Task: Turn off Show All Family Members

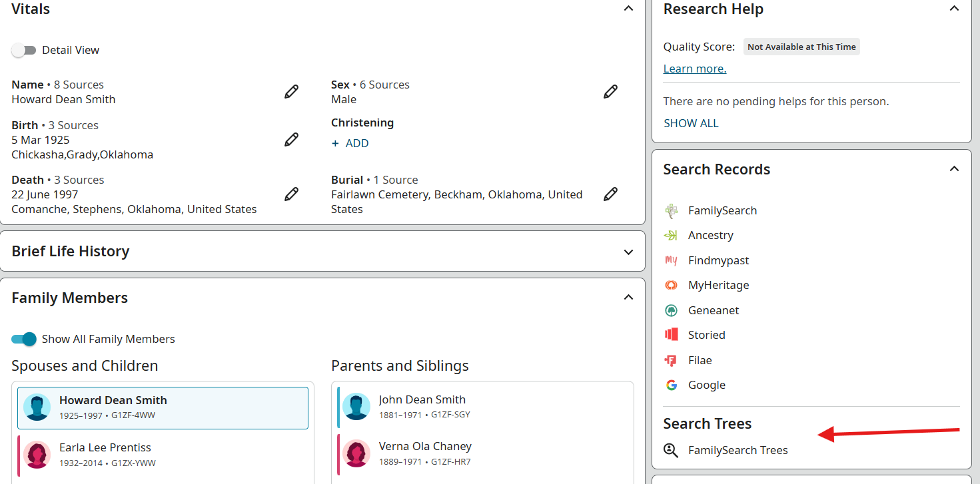Action: tap(24, 339)
